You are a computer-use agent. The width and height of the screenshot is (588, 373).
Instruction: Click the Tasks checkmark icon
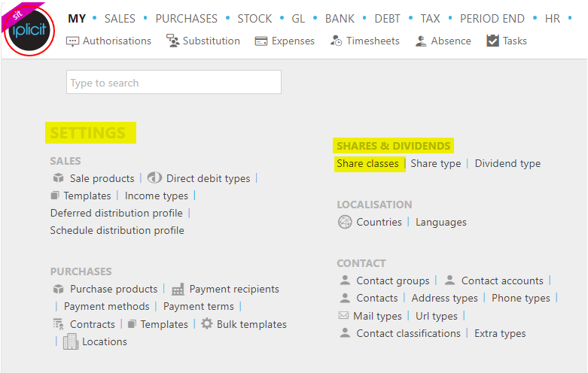click(492, 41)
